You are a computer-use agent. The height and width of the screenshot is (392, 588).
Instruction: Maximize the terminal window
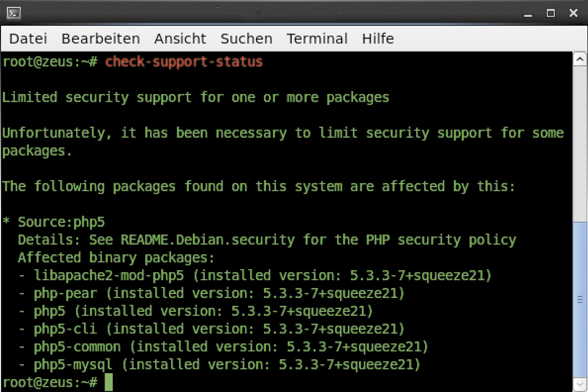tap(551, 13)
